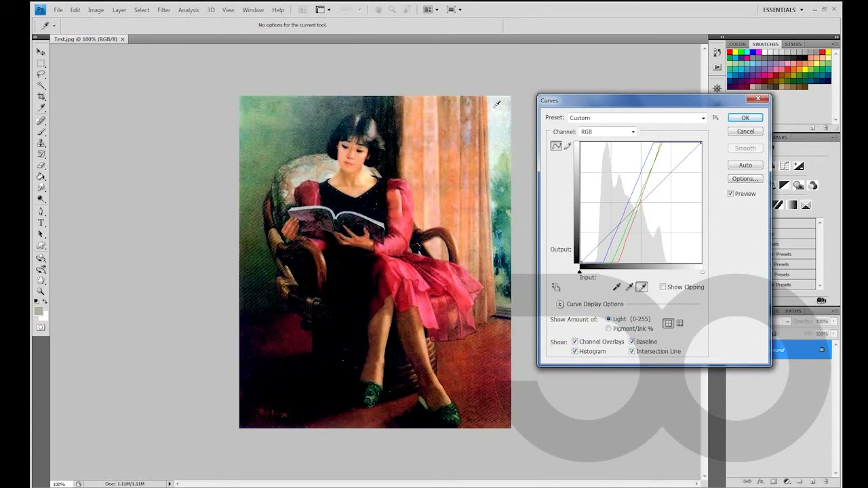Select the Brush tool
Viewport: 868px width, 488px height.
pyautogui.click(x=41, y=132)
